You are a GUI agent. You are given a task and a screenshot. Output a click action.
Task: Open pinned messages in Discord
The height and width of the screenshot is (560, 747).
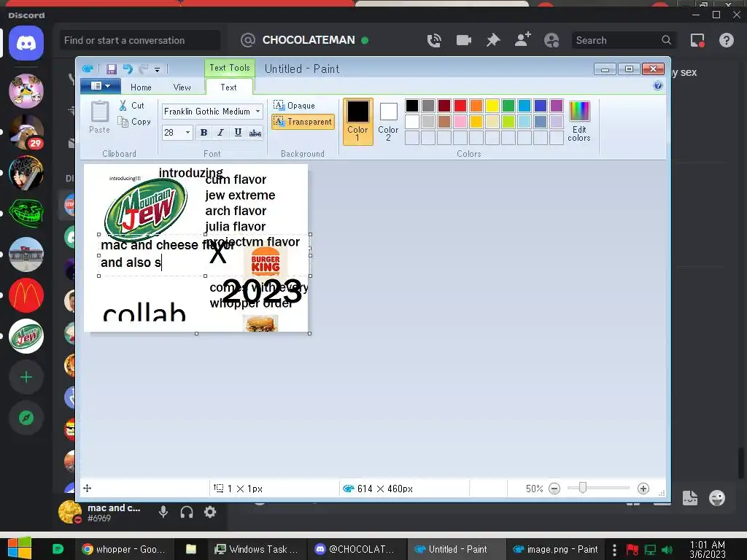pyautogui.click(x=493, y=41)
